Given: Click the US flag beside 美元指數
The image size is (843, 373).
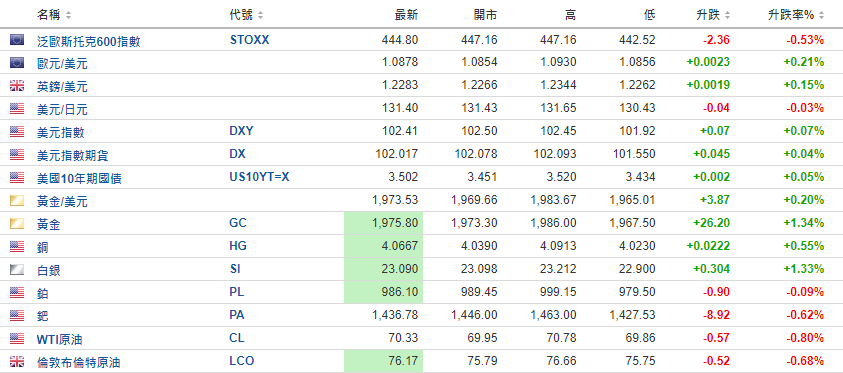Looking at the screenshot, I should click(x=17, y=132).
